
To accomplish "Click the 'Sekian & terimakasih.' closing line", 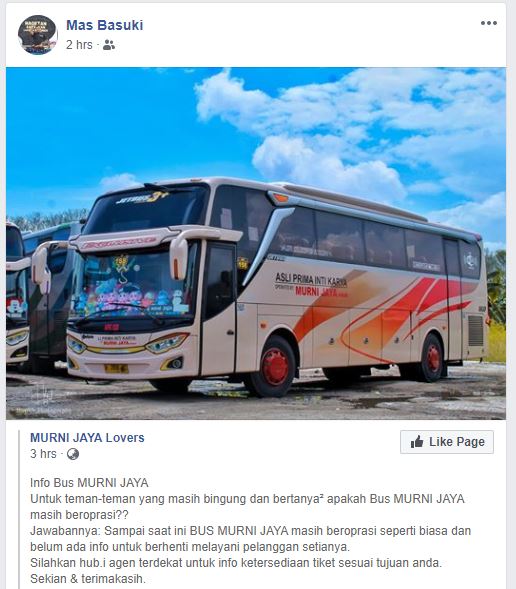I will 88,579.
